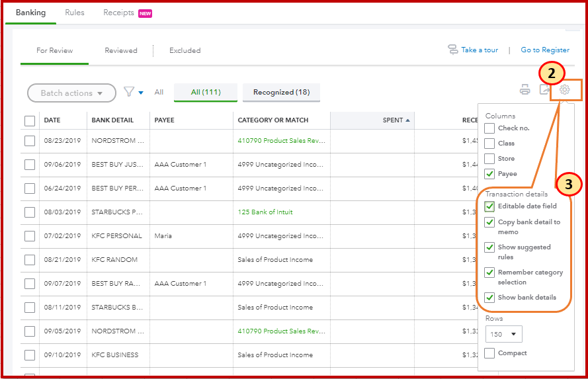This screenshot has width=588, height=379.
Task: Select the Reviewed tab
Action: pyautogui.click(x=121, y=51)
